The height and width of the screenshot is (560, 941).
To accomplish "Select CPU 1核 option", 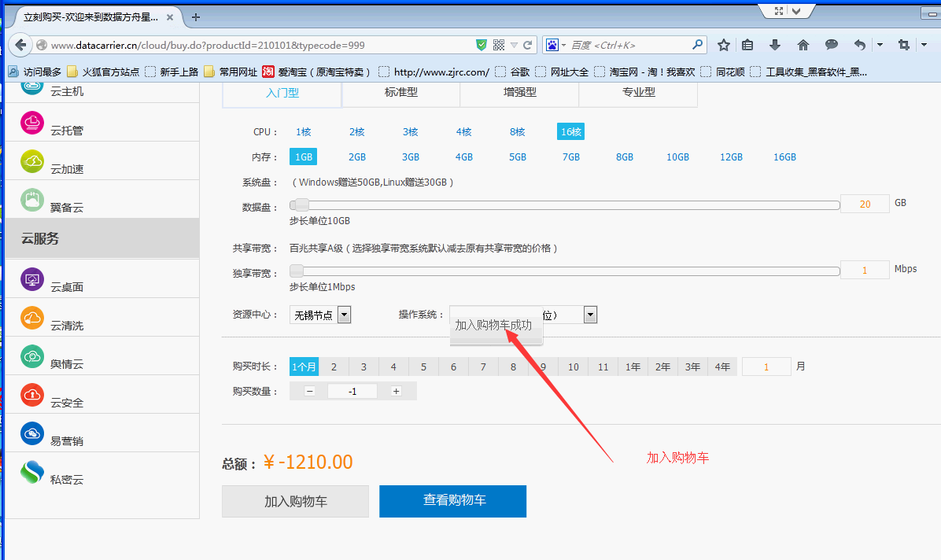I will click(303, 132).
